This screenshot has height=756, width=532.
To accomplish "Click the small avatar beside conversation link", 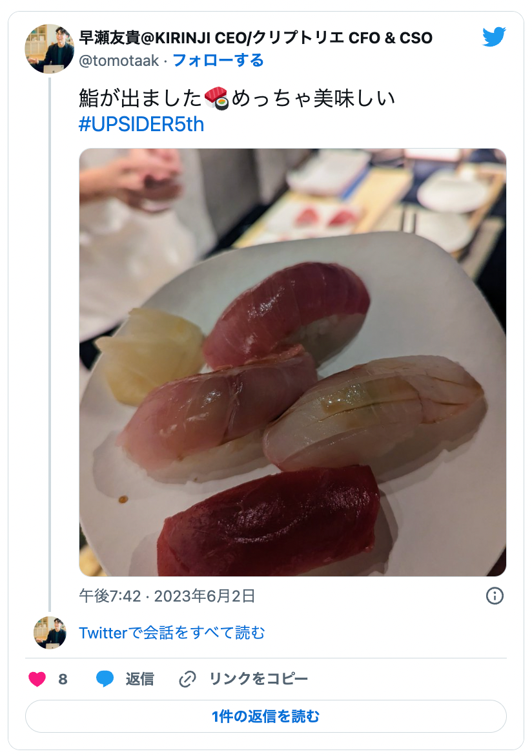I will [50, 633].
